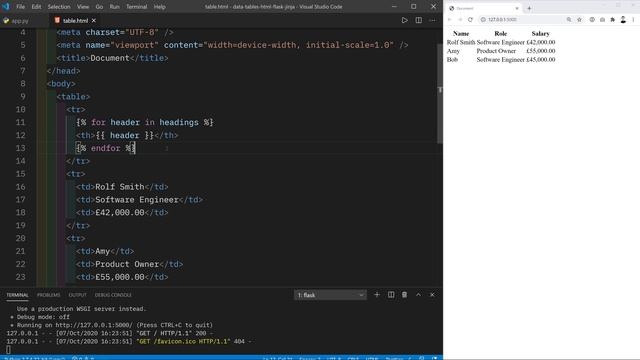Open the editor More Actions ellipsis
640x360 pixels.
tap(432, 20)
